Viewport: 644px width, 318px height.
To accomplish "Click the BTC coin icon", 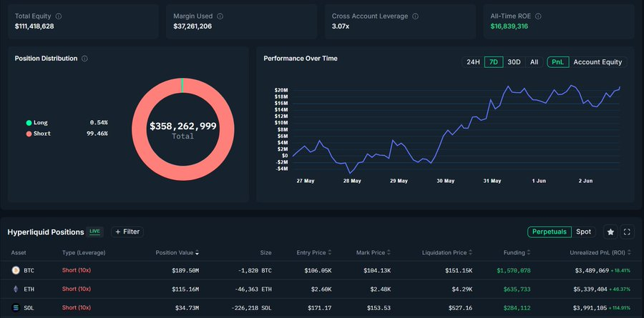I will 16,270.
